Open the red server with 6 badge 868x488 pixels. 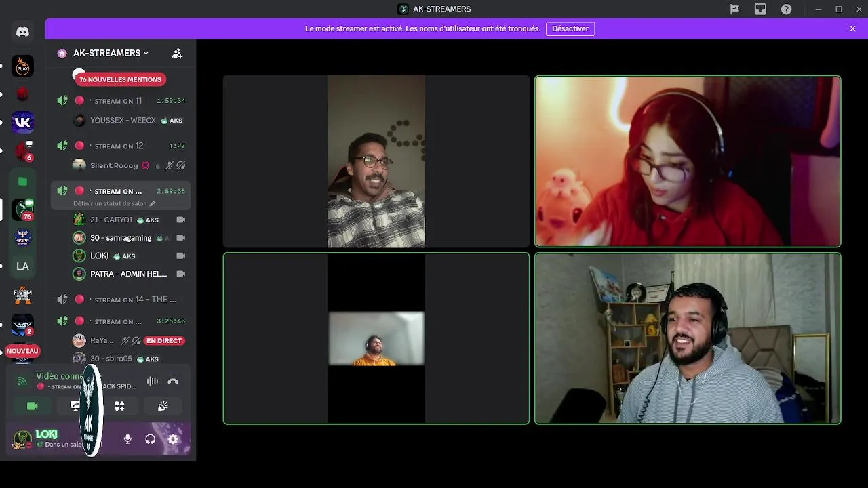pos(22,151)
